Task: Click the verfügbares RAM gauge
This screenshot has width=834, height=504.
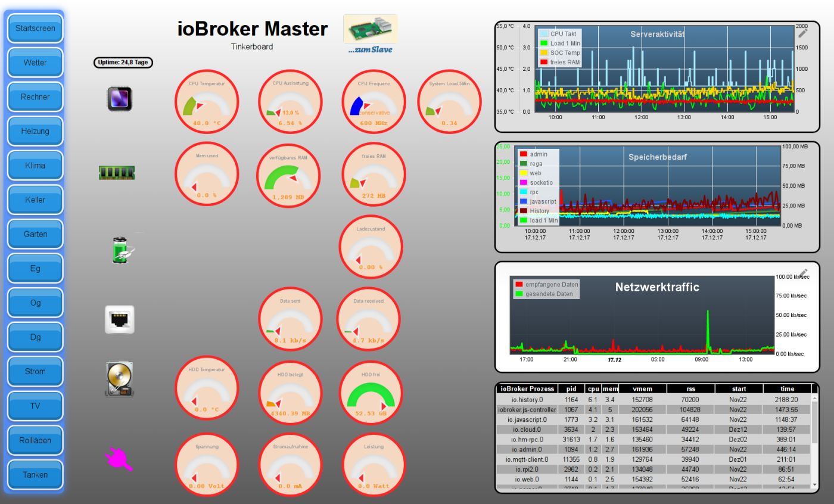Action: click(288, 176)
